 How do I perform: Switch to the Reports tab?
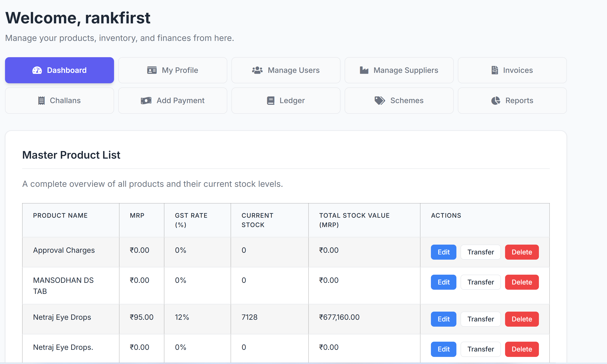coord(512,101)
